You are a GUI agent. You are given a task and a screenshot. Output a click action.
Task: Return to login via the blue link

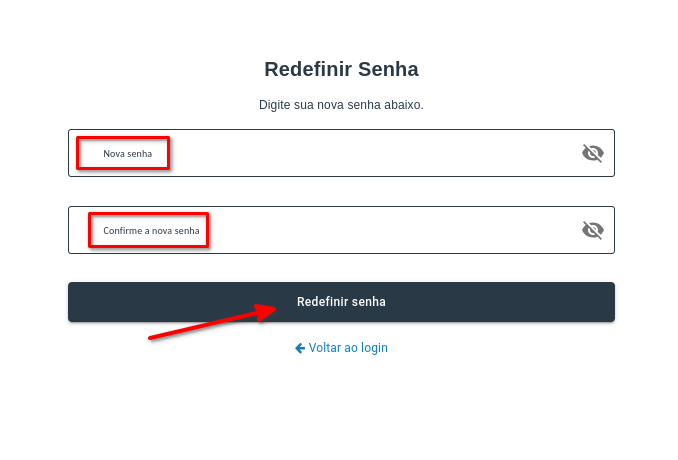coord(347,348)
